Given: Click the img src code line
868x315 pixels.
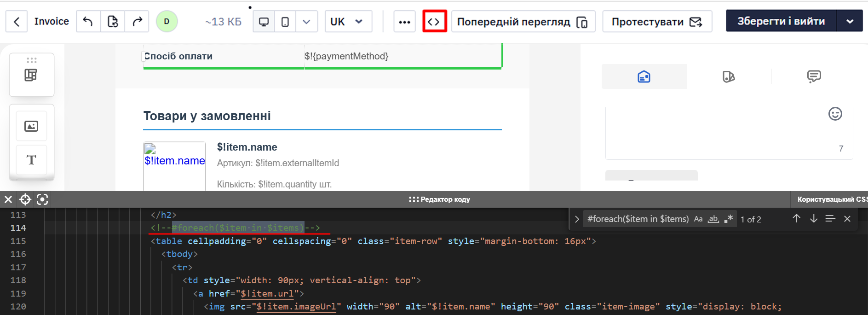Looking at the screenshot, I should tap(492, 306).
